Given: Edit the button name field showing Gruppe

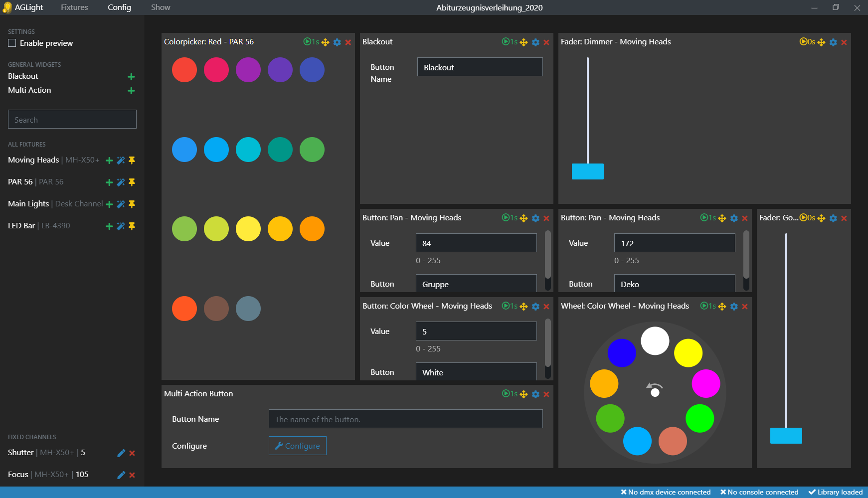Looking at the screenshot, I should click(x=476, y=283).
